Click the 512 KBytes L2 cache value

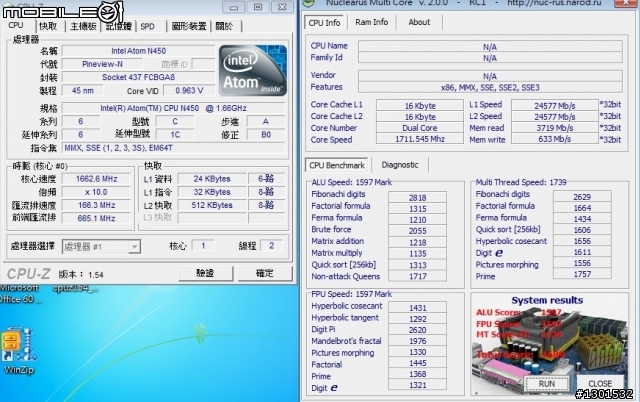212,205
